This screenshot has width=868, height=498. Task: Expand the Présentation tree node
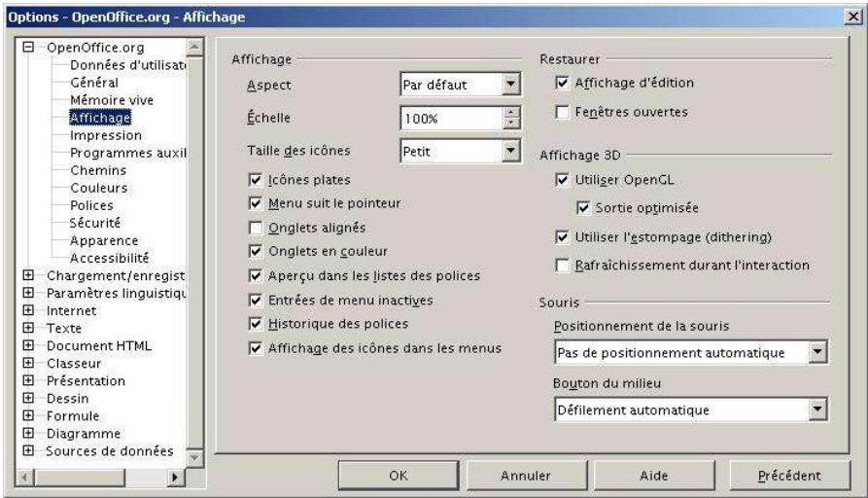[x=28, y=380]
